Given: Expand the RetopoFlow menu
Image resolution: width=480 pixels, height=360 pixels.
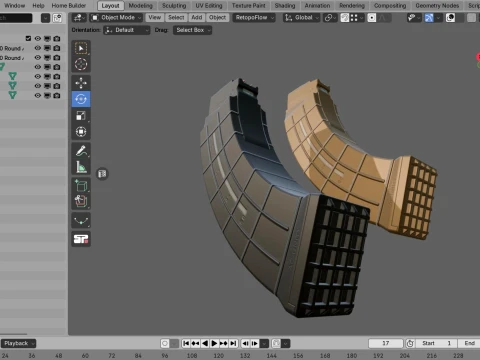Looking at the screenshot, I should pos(254,17).
